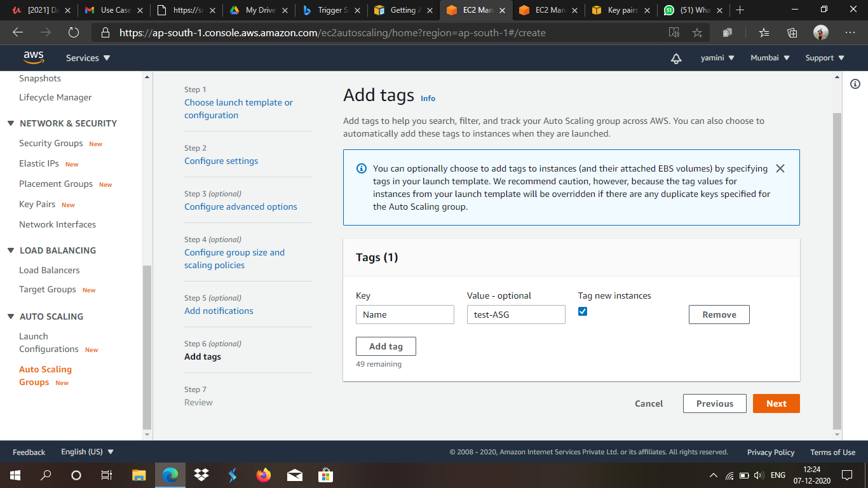
Task: Switch to the [2021] tab
Action: (x=42, y=10)
